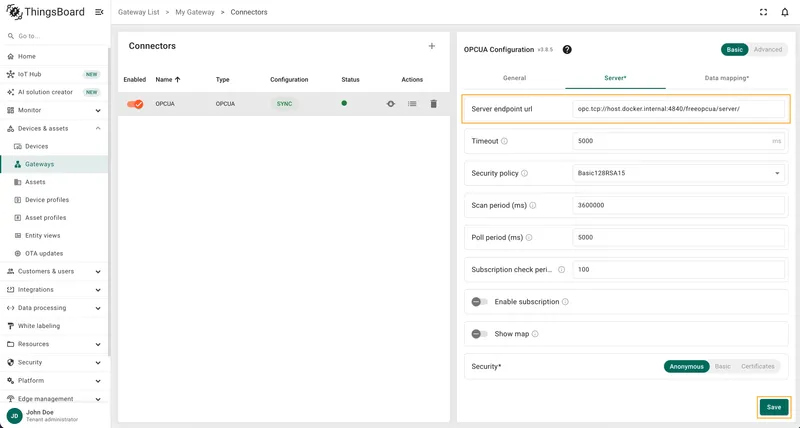This screenshot has width=800, height=428.
Task: Open Devices in sidebar
Action: (x=54, y=146)
